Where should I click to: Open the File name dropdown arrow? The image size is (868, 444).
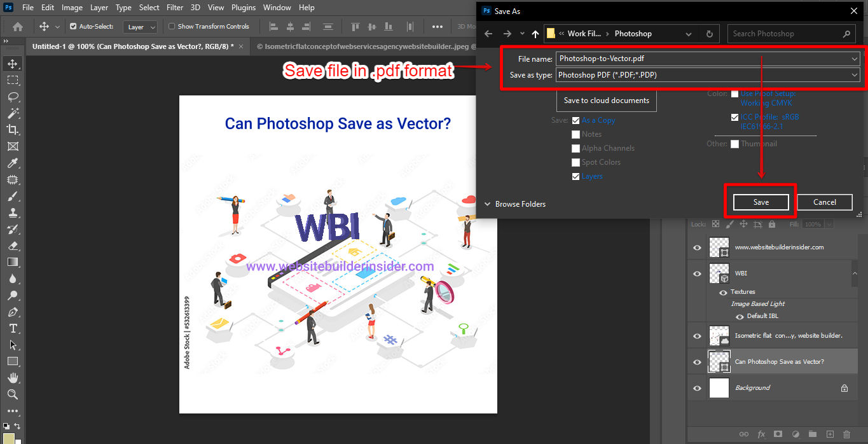pos(854,59)
